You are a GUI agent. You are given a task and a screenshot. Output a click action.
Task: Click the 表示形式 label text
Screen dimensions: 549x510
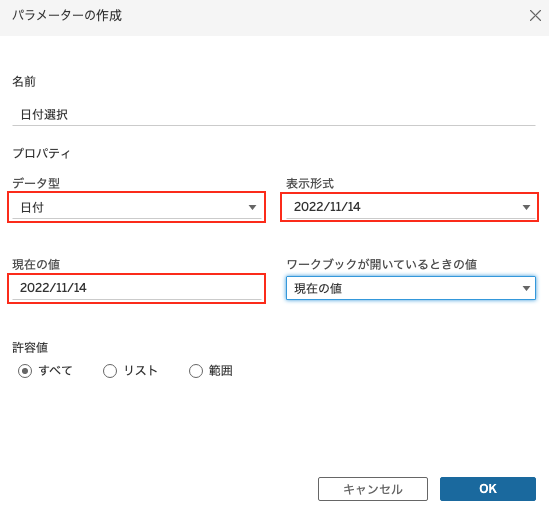(310, 183)
